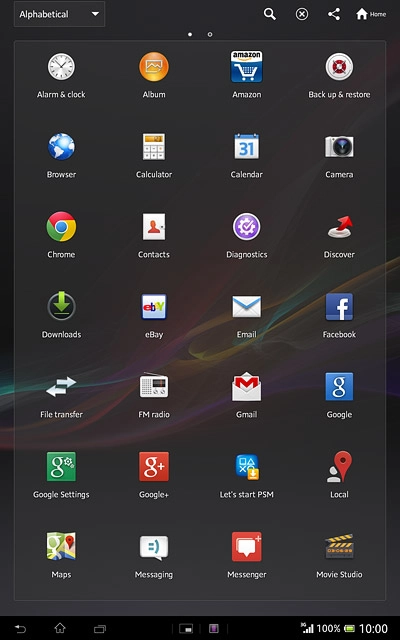Open the Downloads app
The width and height of the screenshot is (400, 640).
tap(61, 306)
